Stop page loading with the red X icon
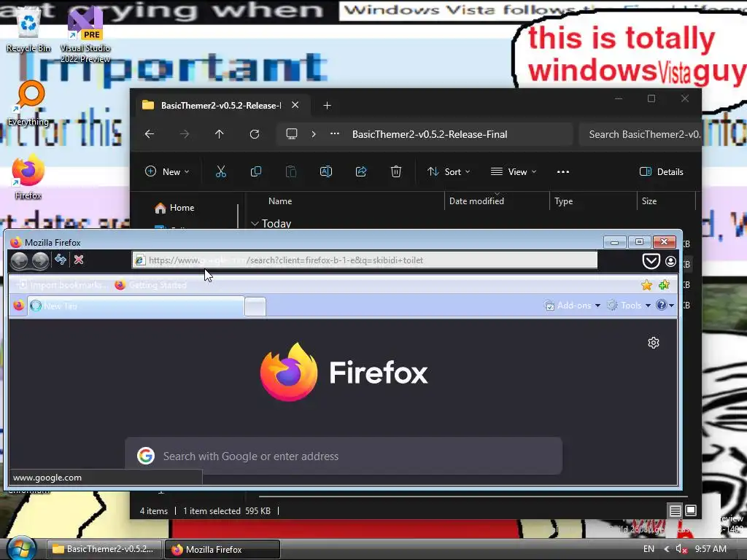Image resolution: width=747 pixels, height=560 pixels. coord(79,260)
